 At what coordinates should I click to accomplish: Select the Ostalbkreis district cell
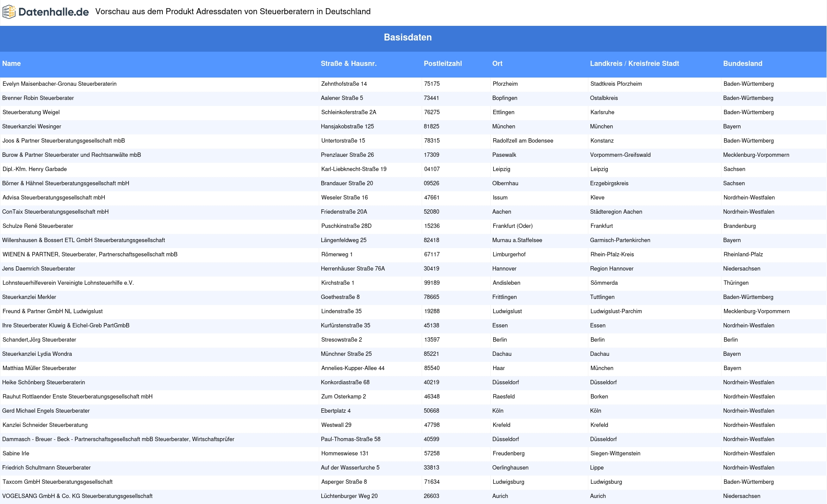[604, 98]
